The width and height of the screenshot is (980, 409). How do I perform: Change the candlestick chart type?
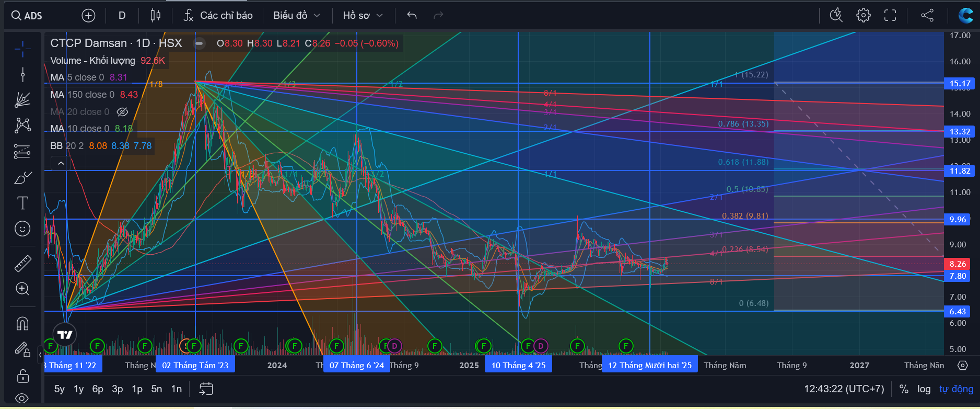[x=155, y=16]
